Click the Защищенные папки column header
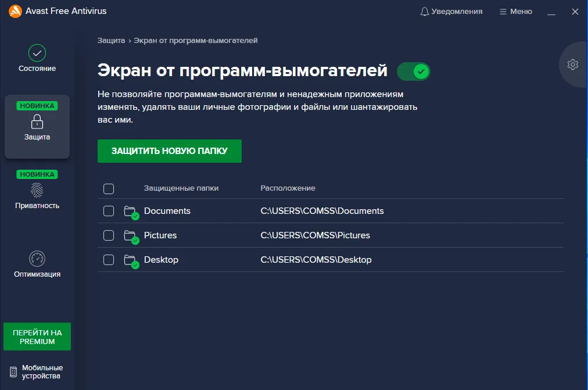 coord(181,188)
